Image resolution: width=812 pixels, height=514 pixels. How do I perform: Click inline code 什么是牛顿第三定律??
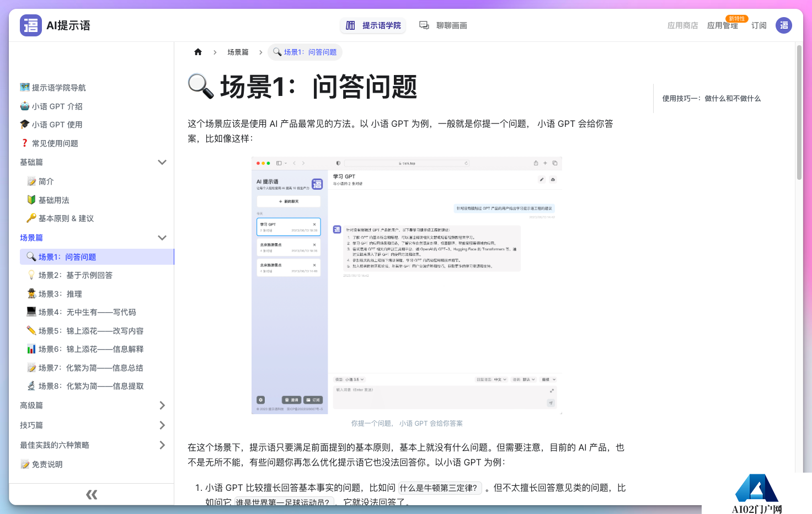(x=440, y=488)
